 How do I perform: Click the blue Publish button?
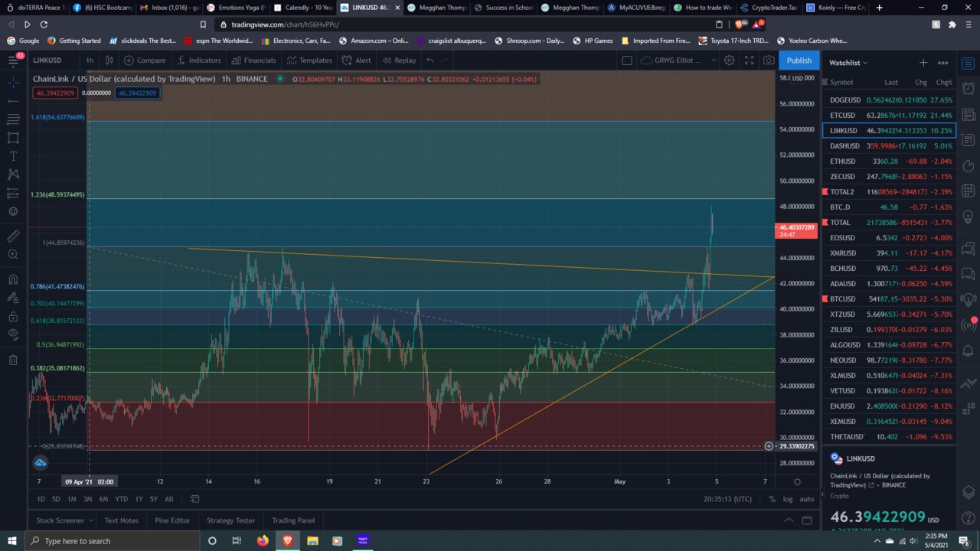[x=799, y=60]
